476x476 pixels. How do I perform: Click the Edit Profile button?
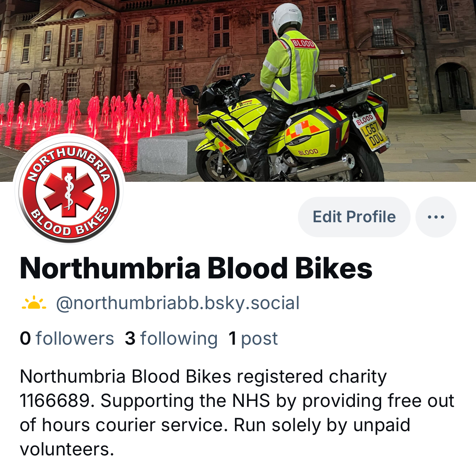354,217
